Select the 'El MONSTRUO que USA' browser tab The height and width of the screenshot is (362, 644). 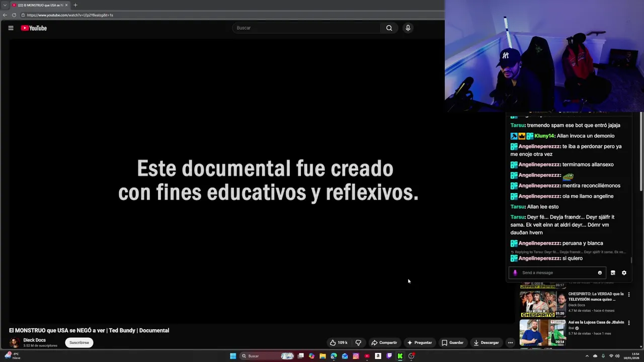click(40, 5)
